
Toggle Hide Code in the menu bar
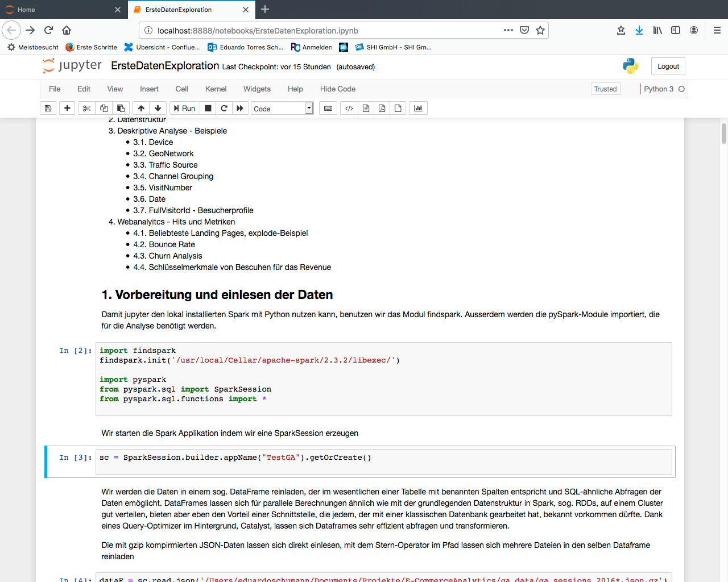coord(337,89)
